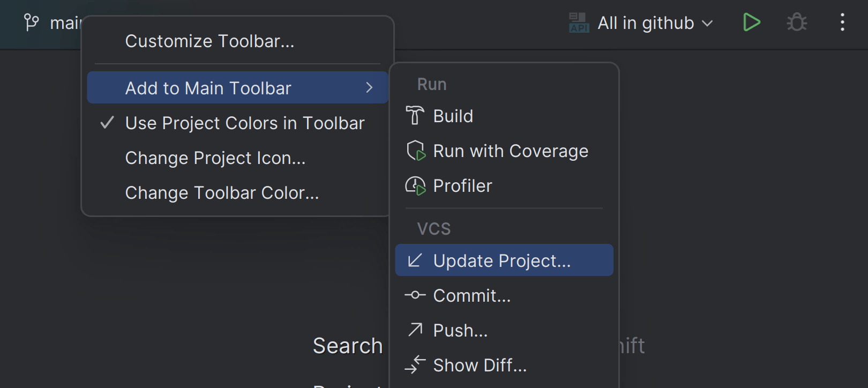Click the Show Diff arrows icon
The image size is (868, 388).
(x=415, y=365)
